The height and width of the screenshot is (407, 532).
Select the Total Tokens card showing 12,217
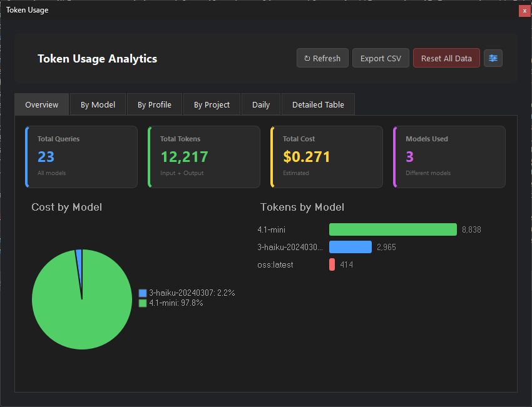pos(203,156)
